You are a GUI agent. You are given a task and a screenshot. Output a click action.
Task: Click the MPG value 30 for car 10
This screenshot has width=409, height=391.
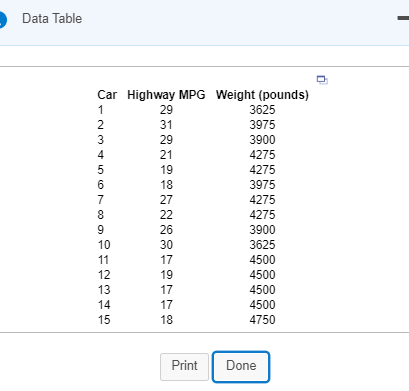166,245
